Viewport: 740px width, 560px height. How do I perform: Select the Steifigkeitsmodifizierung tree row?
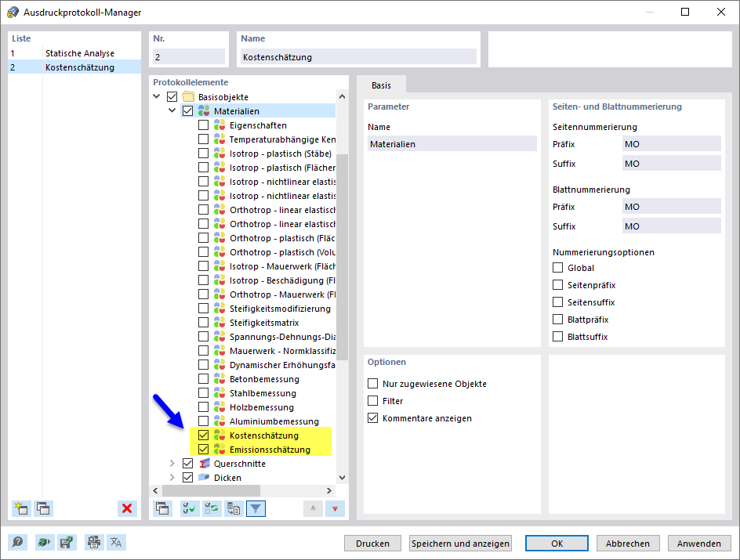[x=280, y=309]
